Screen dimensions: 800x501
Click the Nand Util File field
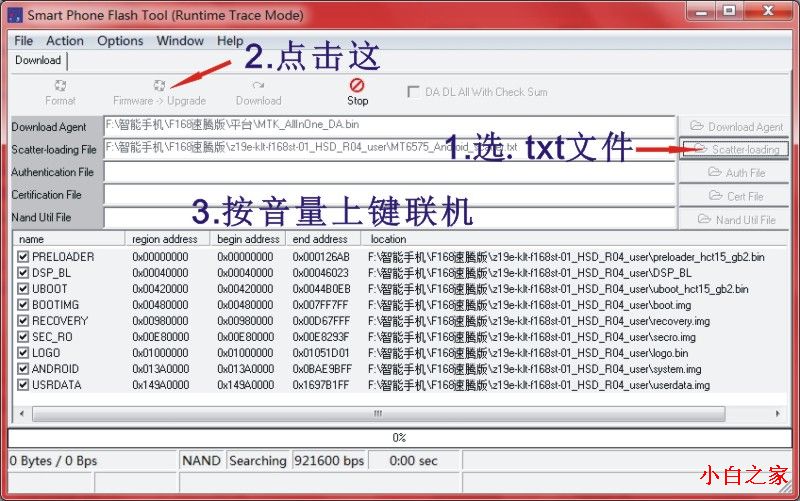[390, 217]
